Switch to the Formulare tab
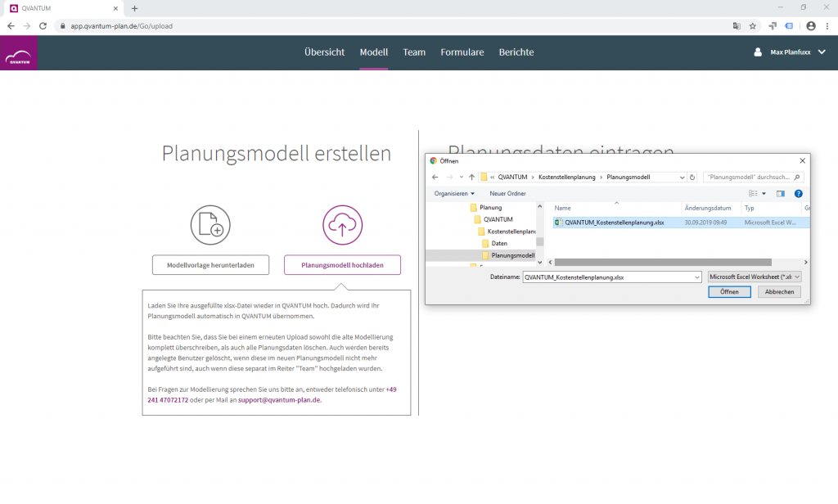The image size is (838, 504). (462, 52)
